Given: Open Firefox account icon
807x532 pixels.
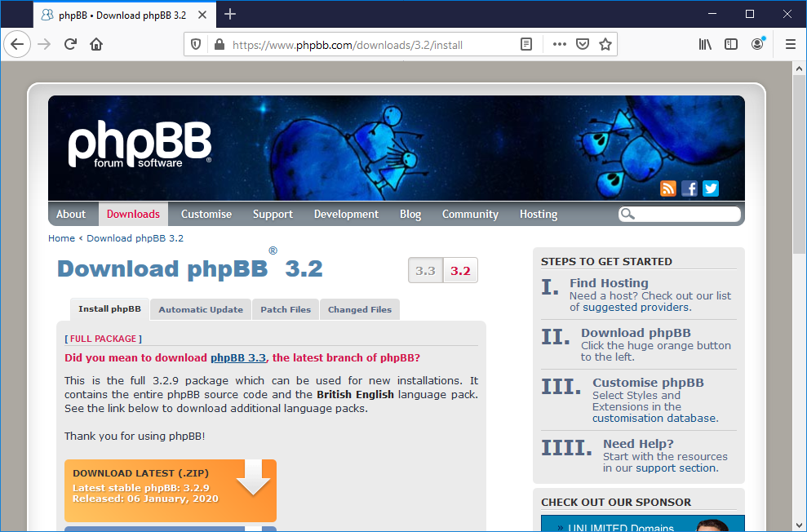Looking at the screenshot, I should pos(757,44).
